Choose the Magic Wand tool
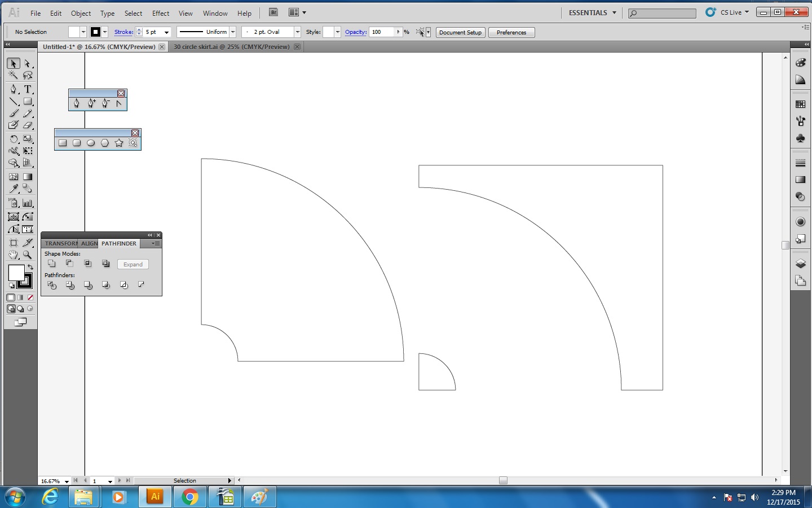This screenshot has height=508, width=812. click(x=14, y=76)
